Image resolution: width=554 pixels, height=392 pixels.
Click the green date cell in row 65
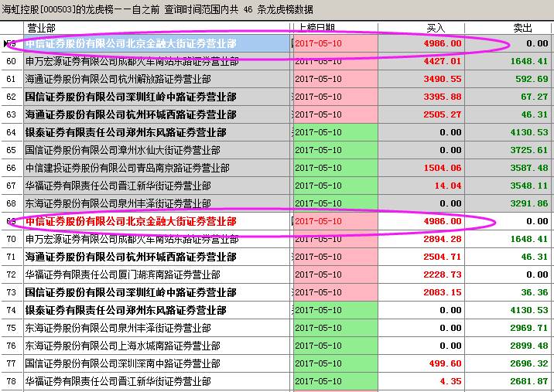[x=335, y=150]
